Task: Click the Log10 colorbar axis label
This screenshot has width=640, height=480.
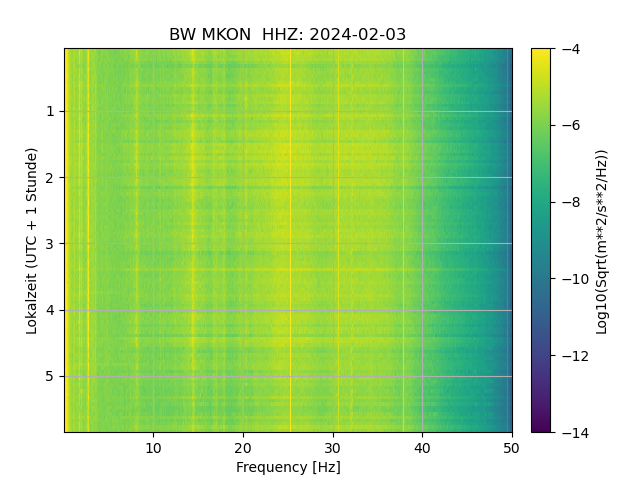Action: click(602, 242)
